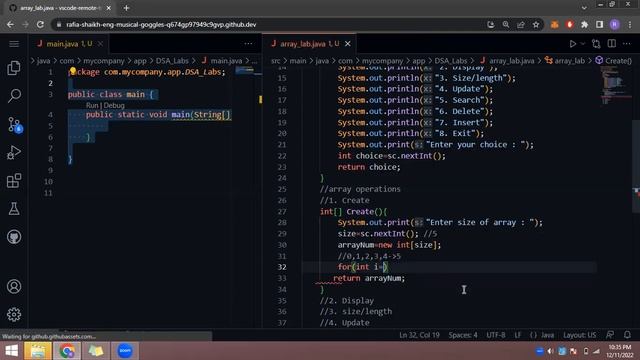Viewport: 640px width, 360px height.
Task: Switch to the main.java tab
Action: (x=69, y=44)
